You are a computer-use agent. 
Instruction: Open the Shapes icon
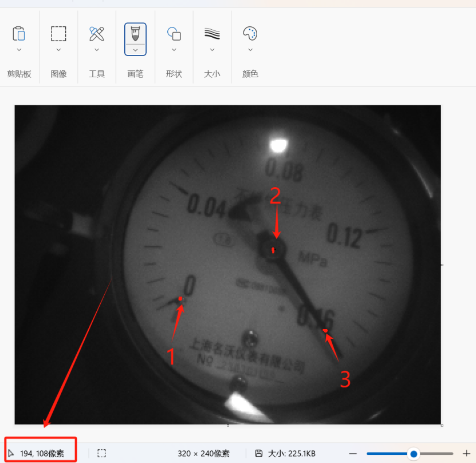[174, 33]
